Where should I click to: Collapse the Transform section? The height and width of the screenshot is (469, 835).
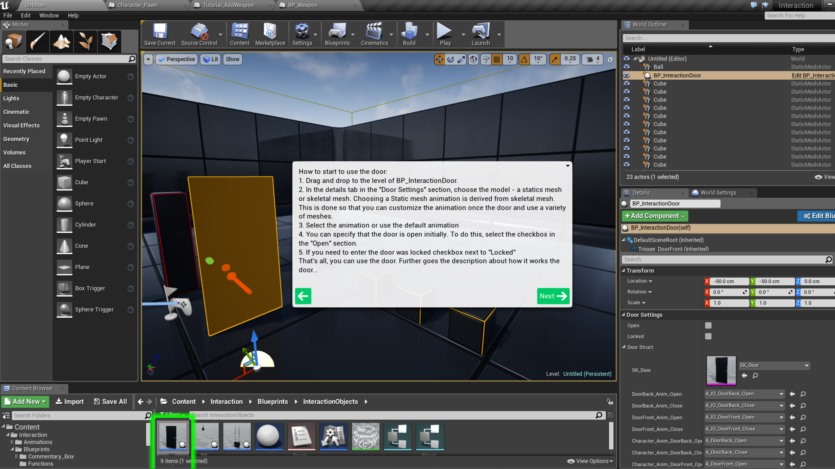[x=624, y=271]
